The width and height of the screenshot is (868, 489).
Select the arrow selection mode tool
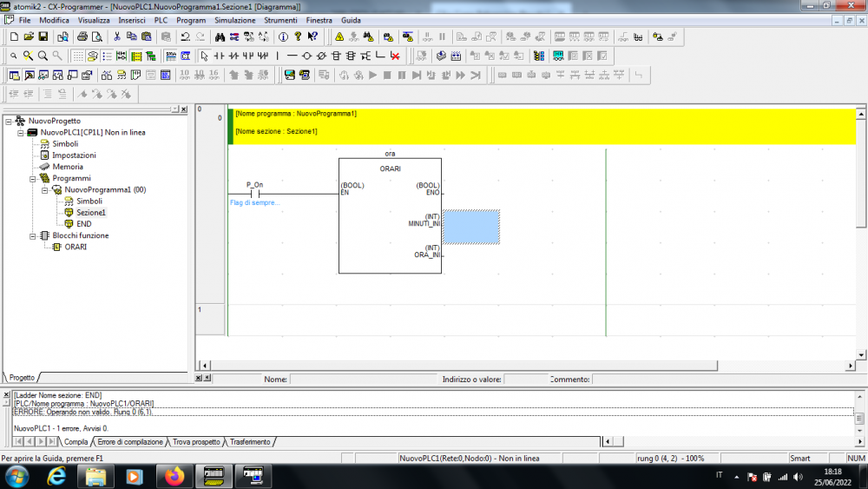coord(204,56)
